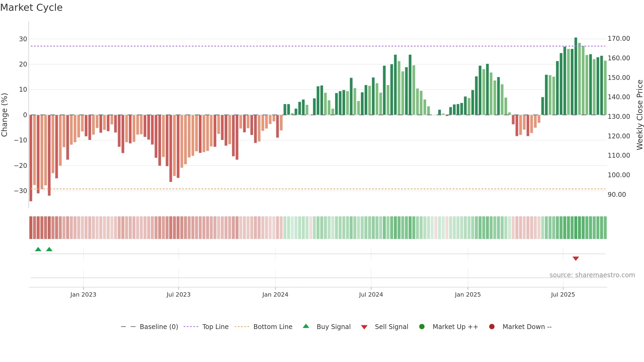This screenshot has width=644, height=362.
Task: Click the Jan 2023 x-axis label
Action: (x=83, y=294)
